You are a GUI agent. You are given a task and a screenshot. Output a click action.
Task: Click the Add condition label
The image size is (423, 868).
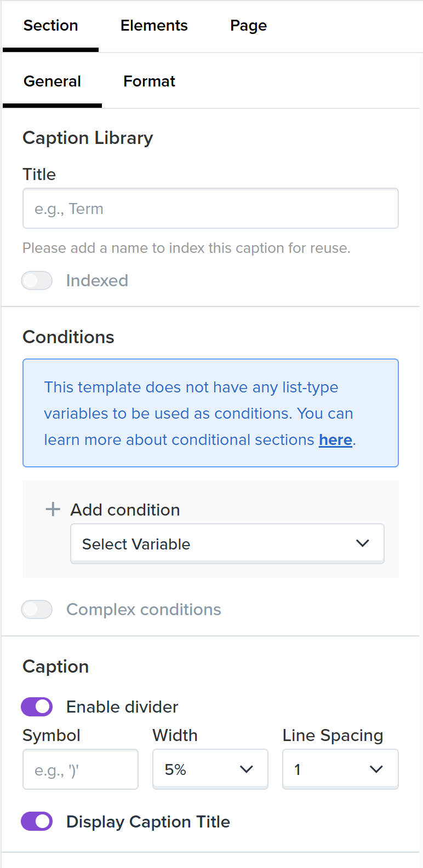coord(125,510)
